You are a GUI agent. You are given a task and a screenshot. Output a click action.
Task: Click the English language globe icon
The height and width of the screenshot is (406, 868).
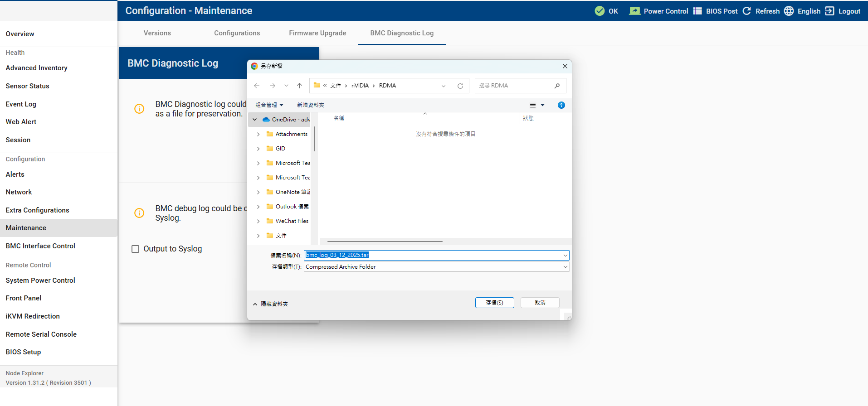point(789,11)
